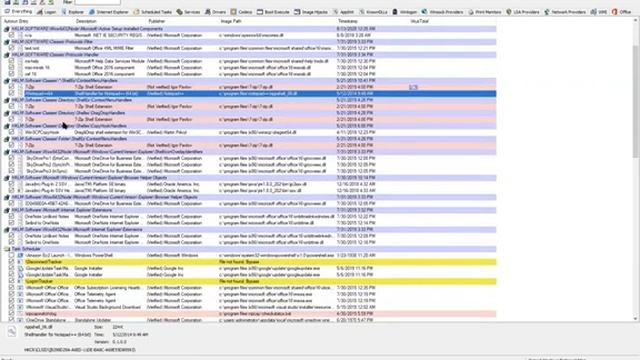Click the Winlogon tab icon

point(395,12)
